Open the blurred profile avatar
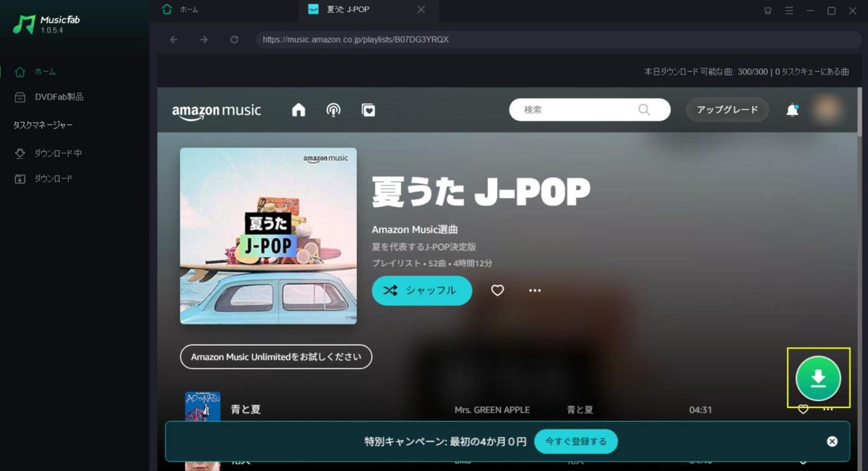The image size is (868, 471). (826, 109)
